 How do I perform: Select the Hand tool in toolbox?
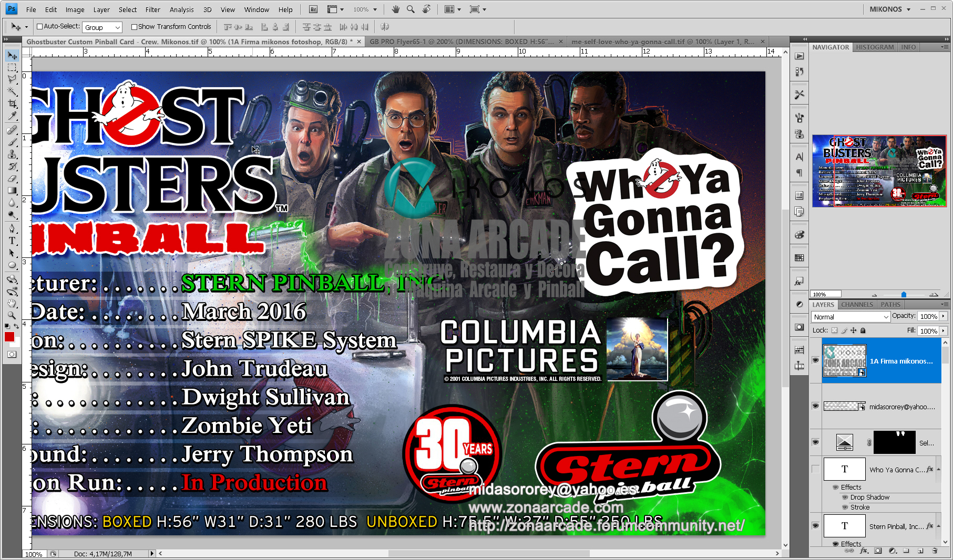click(12, 303)
